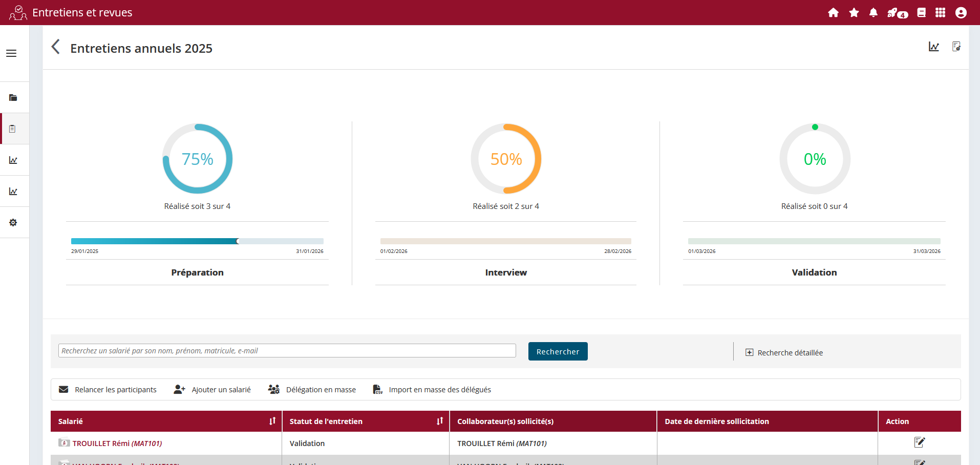Go back using the left chevron arrow

[56, 47]
